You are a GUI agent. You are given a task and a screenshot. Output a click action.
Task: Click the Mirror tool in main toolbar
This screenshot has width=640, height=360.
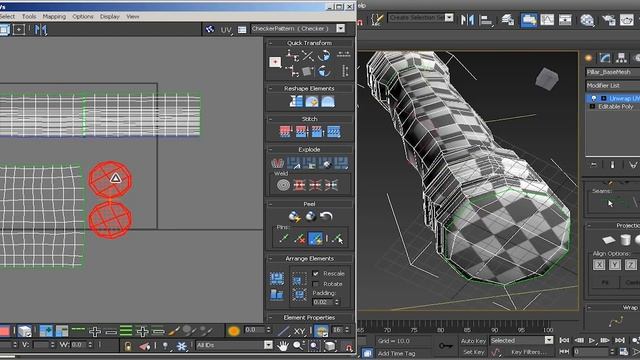pyautogui.click(x=467, y=19)
